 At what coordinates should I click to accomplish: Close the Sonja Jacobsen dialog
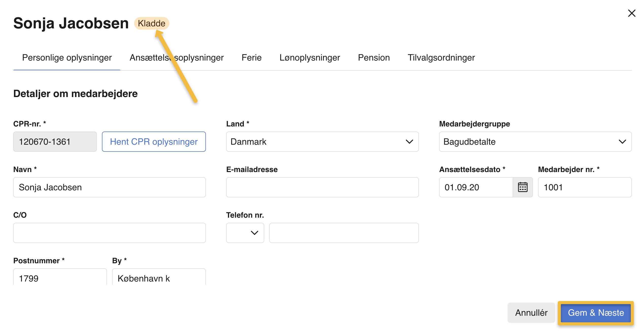click(632, 13)
